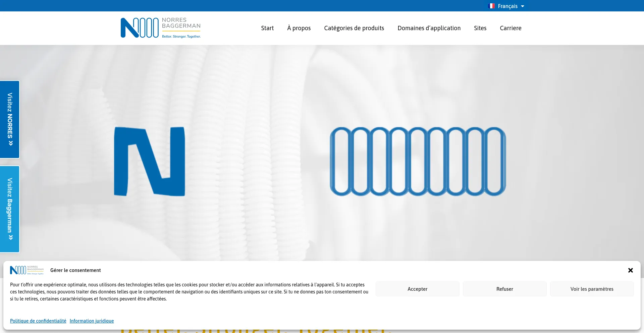The image size is (644, 333).
Task: Open Catégories de produits menu
Action: [354, 28]
